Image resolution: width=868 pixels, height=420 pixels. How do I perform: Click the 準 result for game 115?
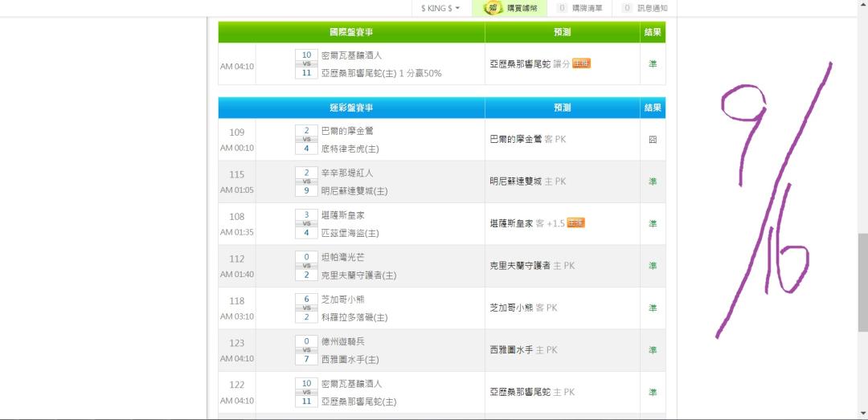(x=653, y=181)
